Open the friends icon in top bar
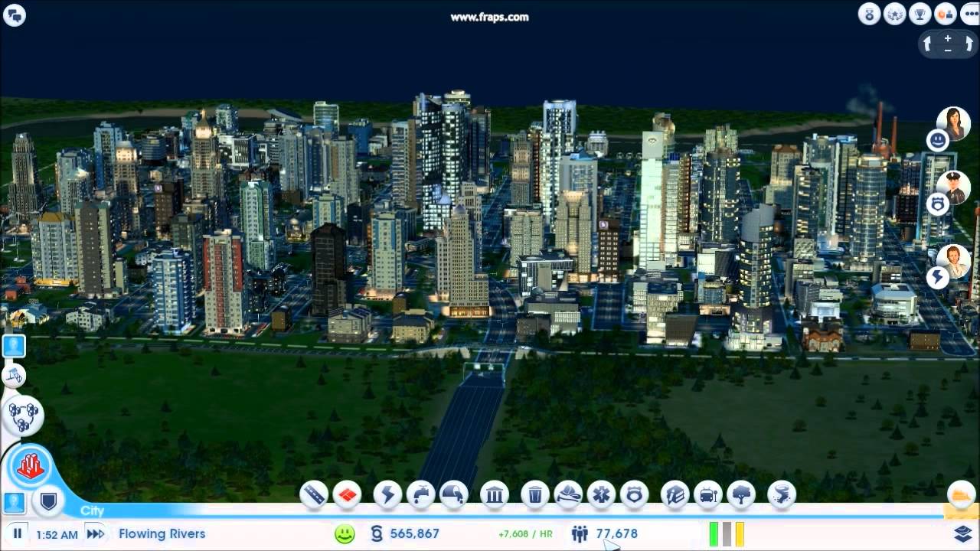The image size is (980, 551). coord(945,14)
